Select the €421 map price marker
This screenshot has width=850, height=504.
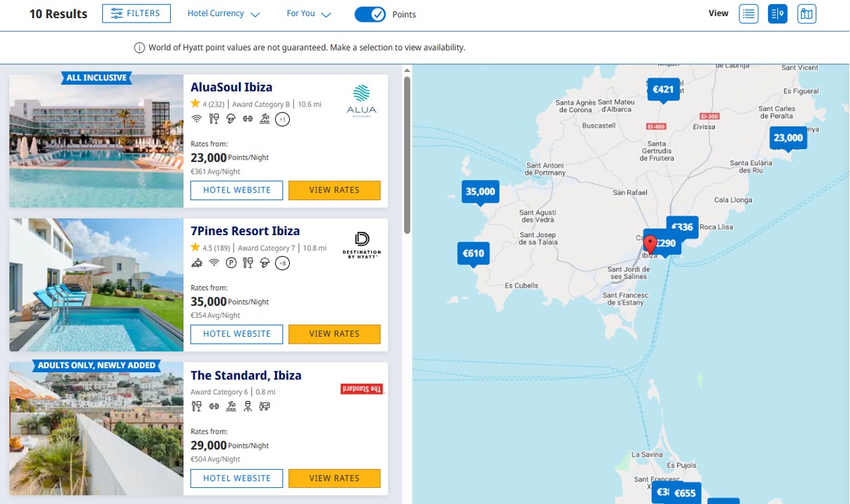[663, 90]
